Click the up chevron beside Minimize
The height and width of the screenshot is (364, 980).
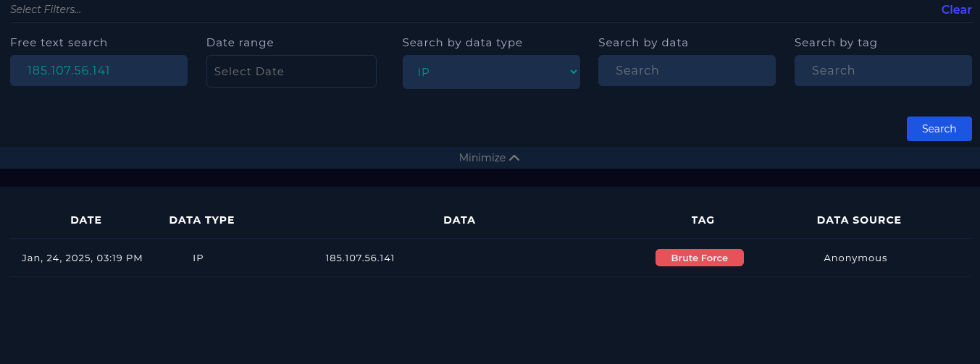[514, 158]
